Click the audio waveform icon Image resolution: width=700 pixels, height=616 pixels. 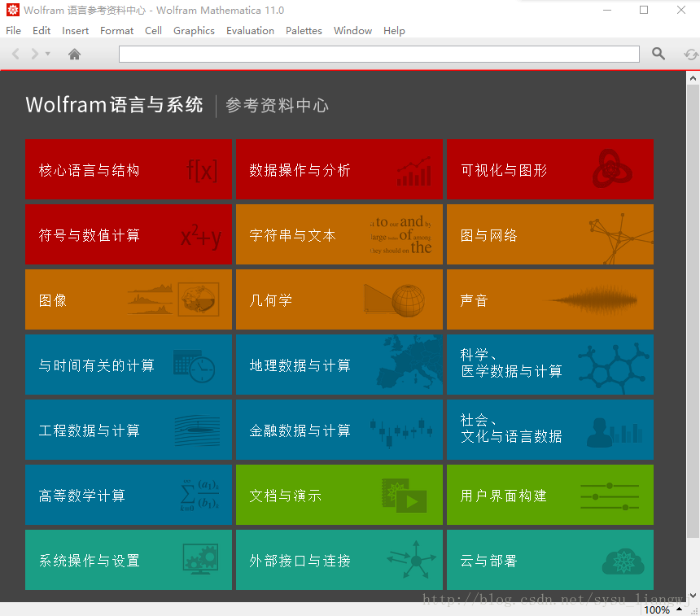coord(592,300)
